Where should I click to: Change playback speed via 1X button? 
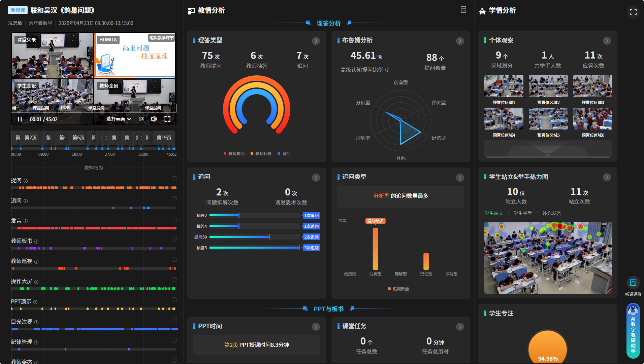click(x=141, y=119)
